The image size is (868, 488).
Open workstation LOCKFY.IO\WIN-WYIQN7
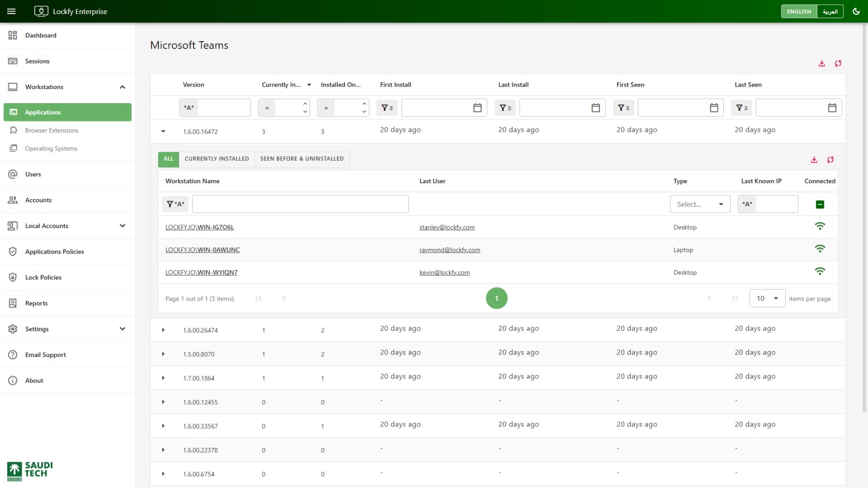(x=201, y=273)
